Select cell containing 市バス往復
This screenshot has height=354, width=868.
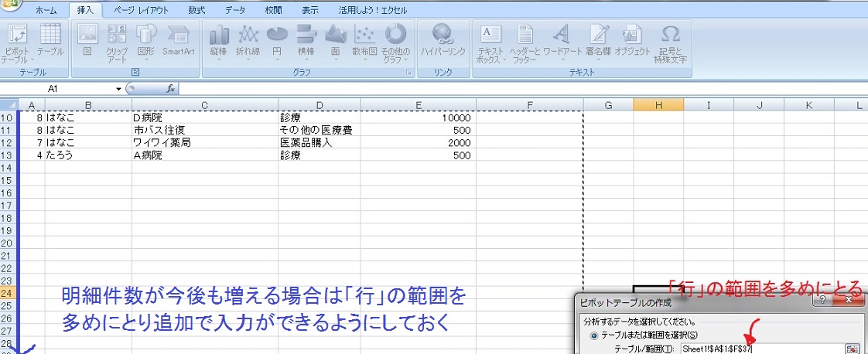205,130
